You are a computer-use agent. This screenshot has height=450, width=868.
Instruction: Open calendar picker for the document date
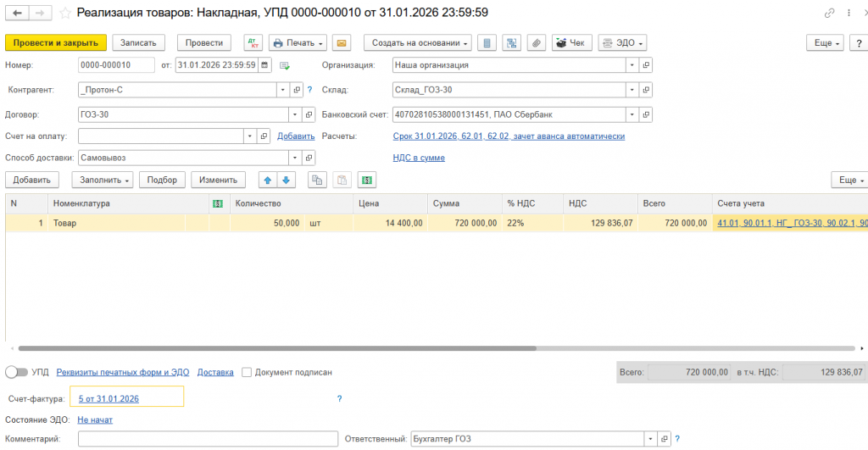pos(264,64)
